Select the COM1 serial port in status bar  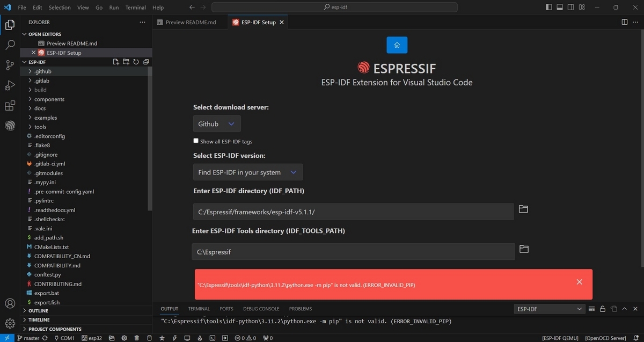pos(63,338)
